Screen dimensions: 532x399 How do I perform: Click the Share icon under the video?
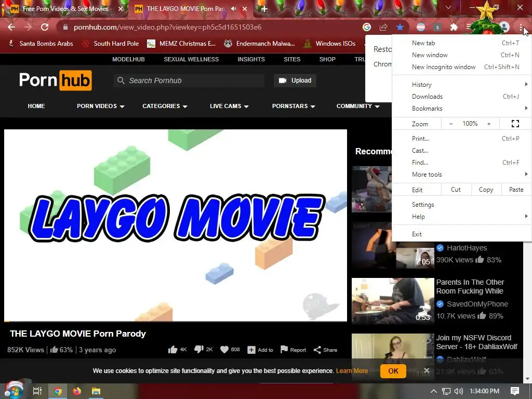click(317, 350)
